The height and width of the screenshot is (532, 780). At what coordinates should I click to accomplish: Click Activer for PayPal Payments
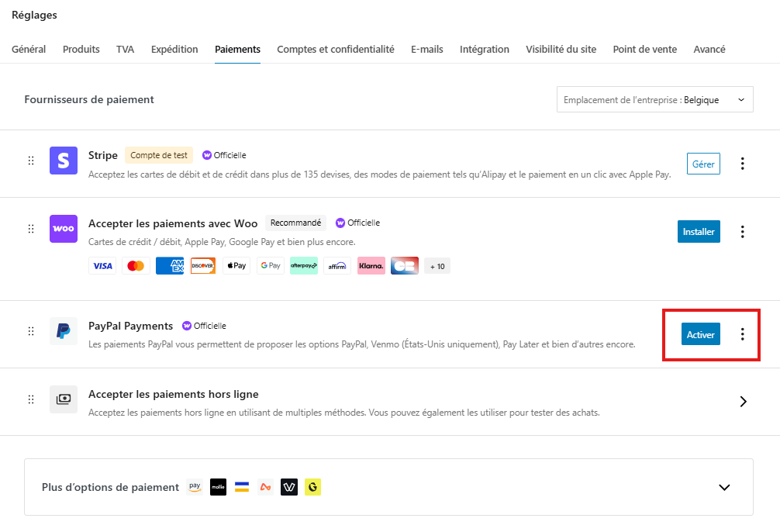pyautogui.click(x=700, y=334)
